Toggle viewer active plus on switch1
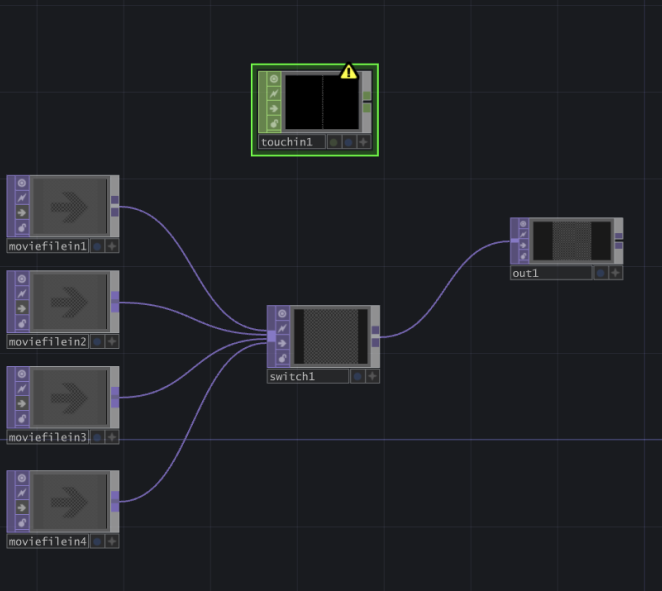Viewport: 662px width, 591px height. tap(372, 377)
